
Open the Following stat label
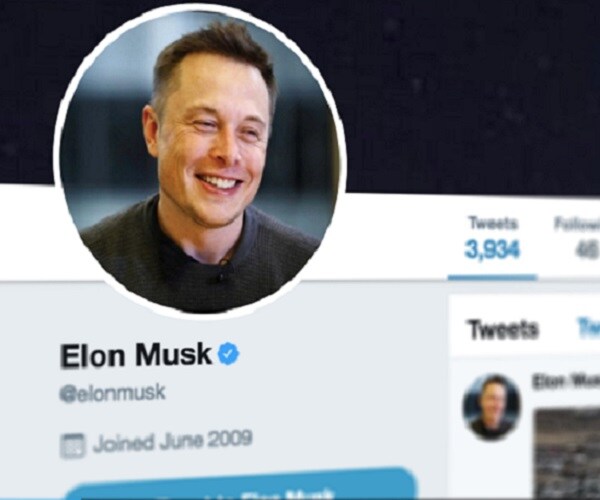[577, 224]
